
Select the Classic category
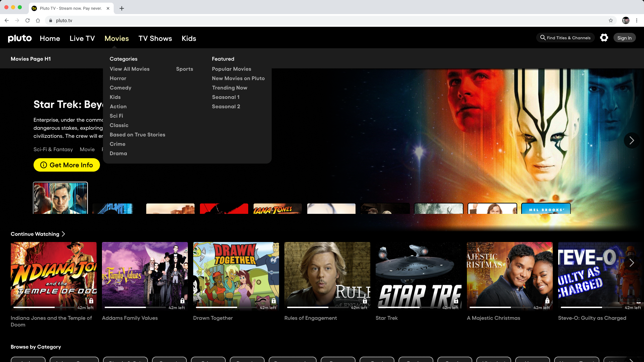(119, 125)
